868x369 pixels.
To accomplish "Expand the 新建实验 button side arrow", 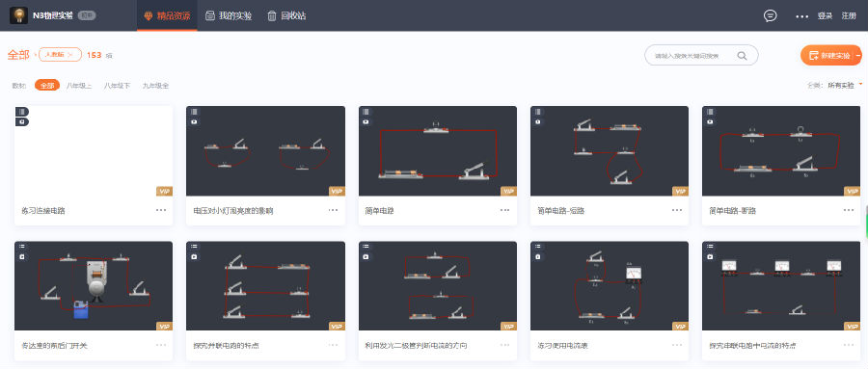I will click(x=857, y=55).
